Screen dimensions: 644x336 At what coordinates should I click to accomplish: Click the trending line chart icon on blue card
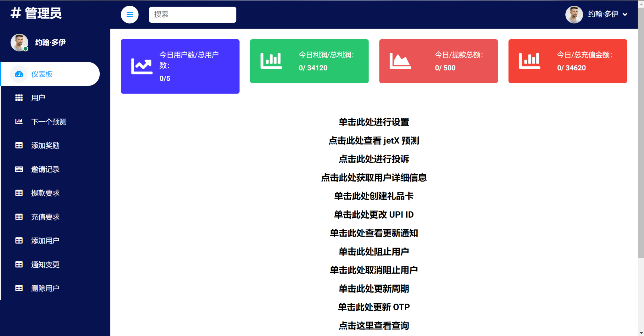pos(142,66)
